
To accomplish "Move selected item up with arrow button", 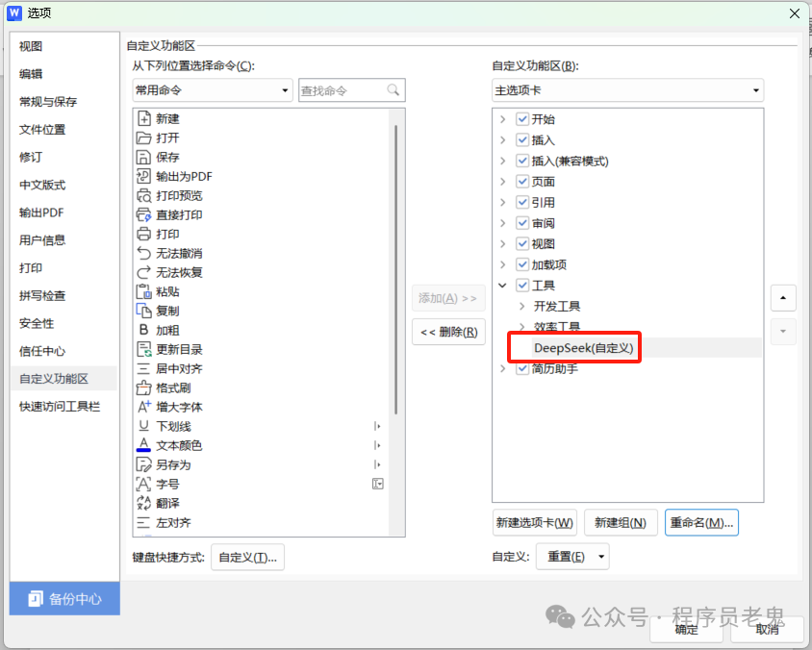I will [x=783, y=297].
